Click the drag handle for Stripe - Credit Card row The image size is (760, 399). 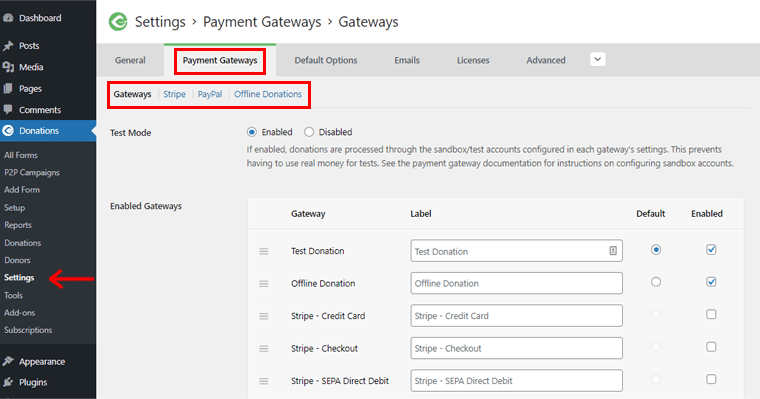tap(264, 316)
